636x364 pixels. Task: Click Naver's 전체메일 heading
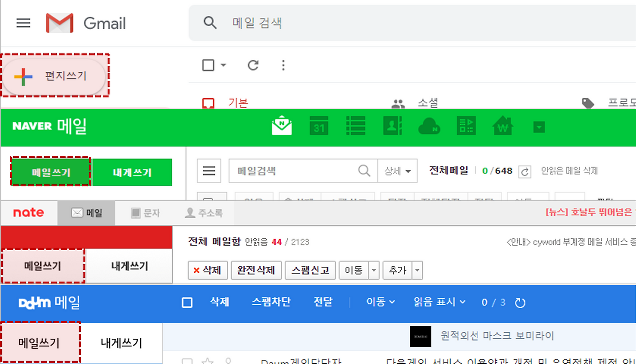tap(449, 171)
